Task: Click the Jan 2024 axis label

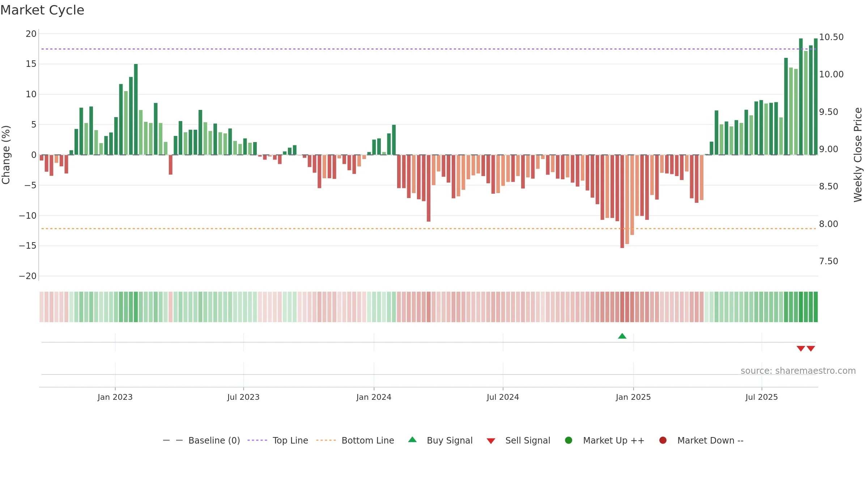Action: 374,397
